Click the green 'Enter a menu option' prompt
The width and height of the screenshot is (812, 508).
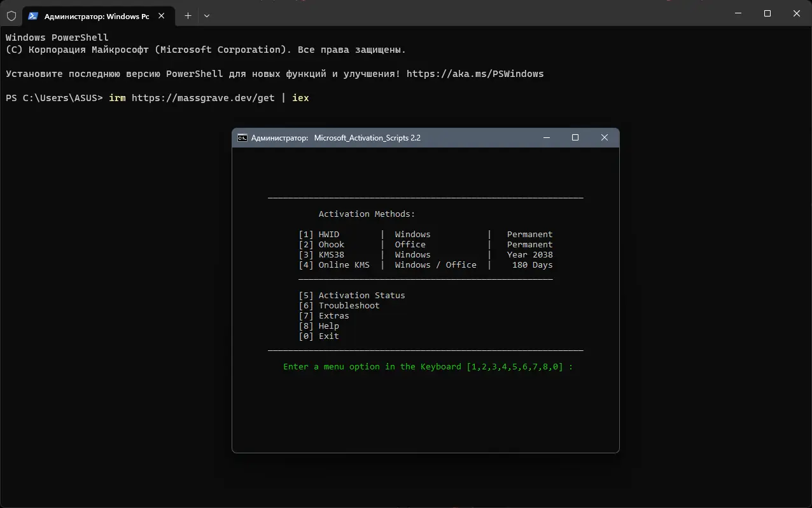click(428, 366)
